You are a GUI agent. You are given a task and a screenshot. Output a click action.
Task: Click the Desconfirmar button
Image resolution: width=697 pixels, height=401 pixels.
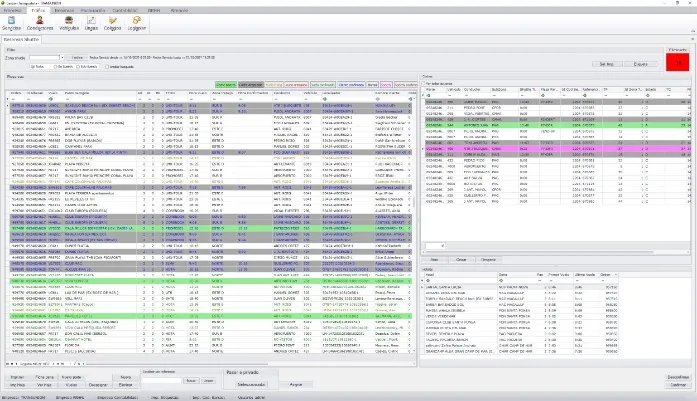[x=678, y=377]
